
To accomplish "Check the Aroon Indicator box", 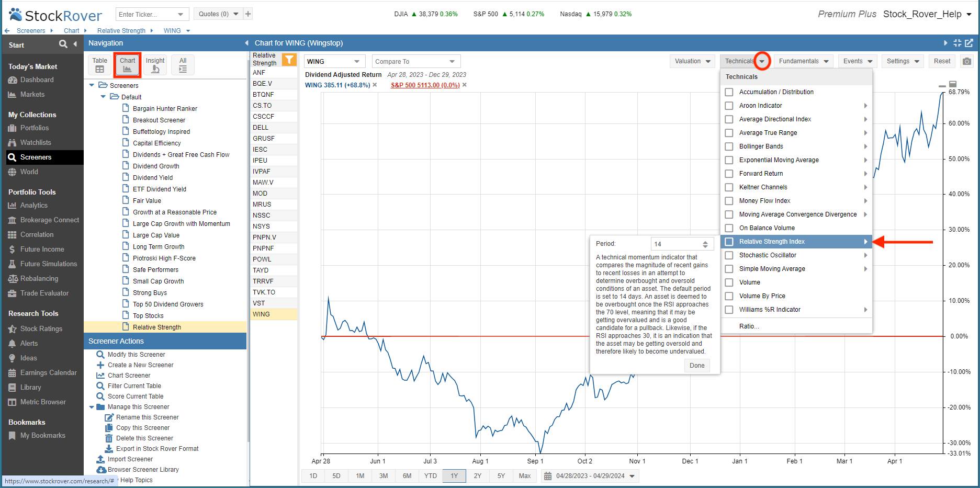I will [729, 106].
